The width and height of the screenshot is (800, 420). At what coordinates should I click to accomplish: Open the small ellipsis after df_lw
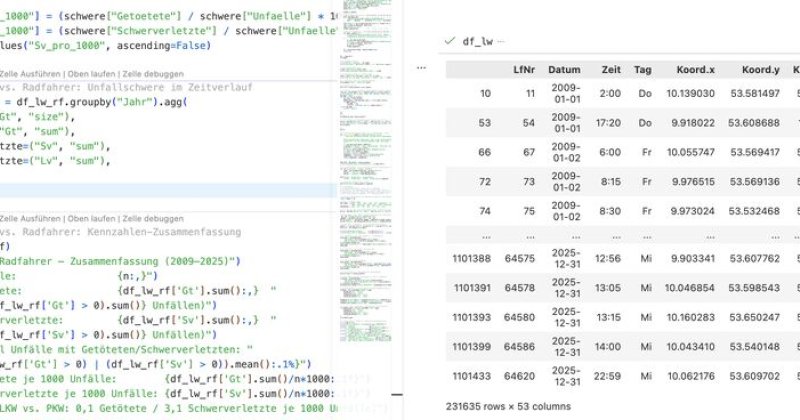tap(501, 42)
